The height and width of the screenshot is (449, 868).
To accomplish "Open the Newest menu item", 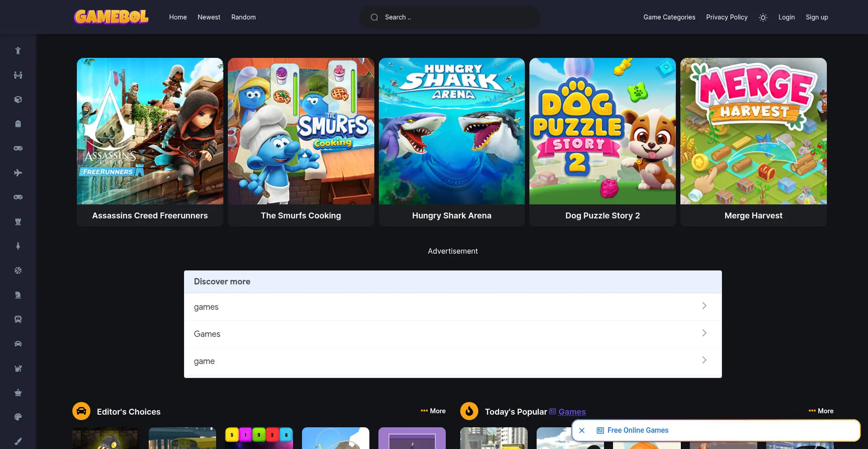I will (209, 17).
